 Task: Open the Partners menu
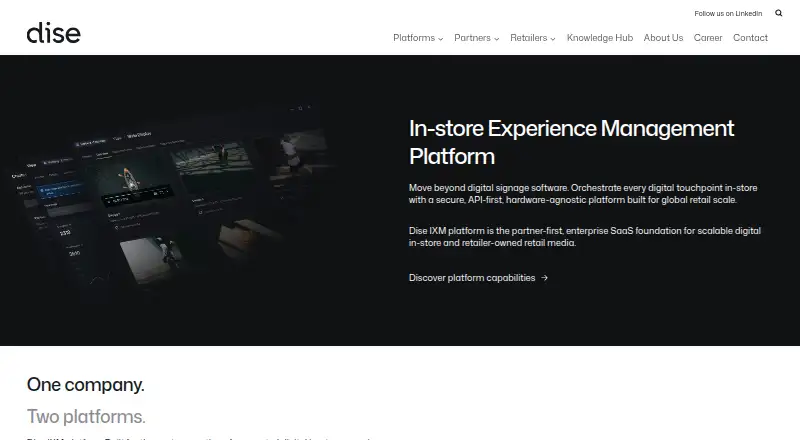(x=472, y=38)
